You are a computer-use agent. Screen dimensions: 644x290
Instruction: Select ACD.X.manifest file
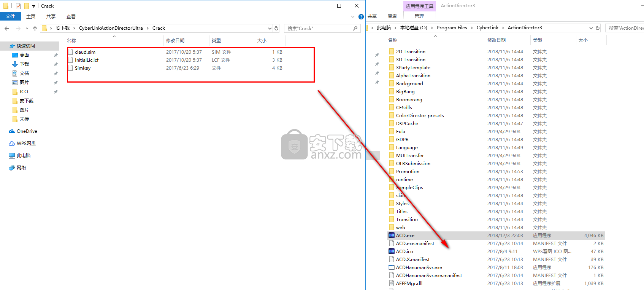click(x=413, y=260)
